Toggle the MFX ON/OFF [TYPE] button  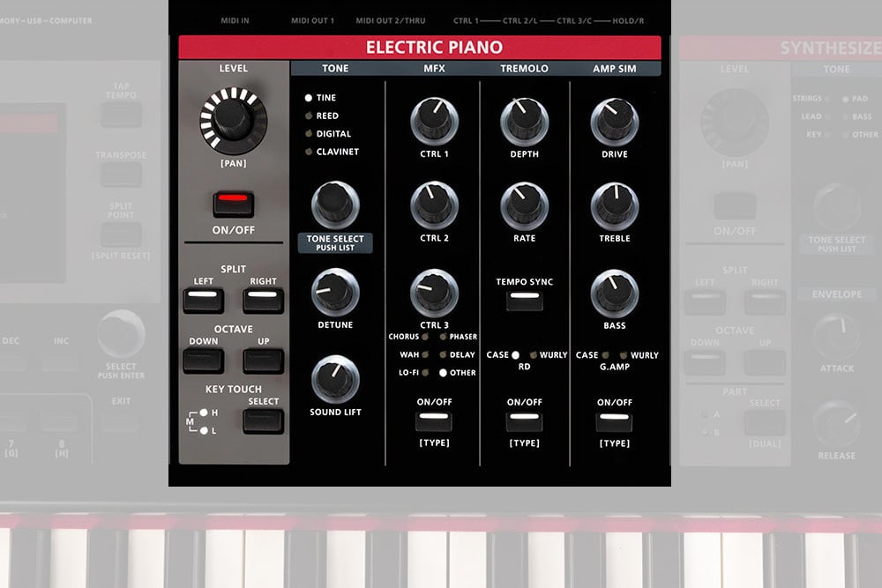(434, 421)
